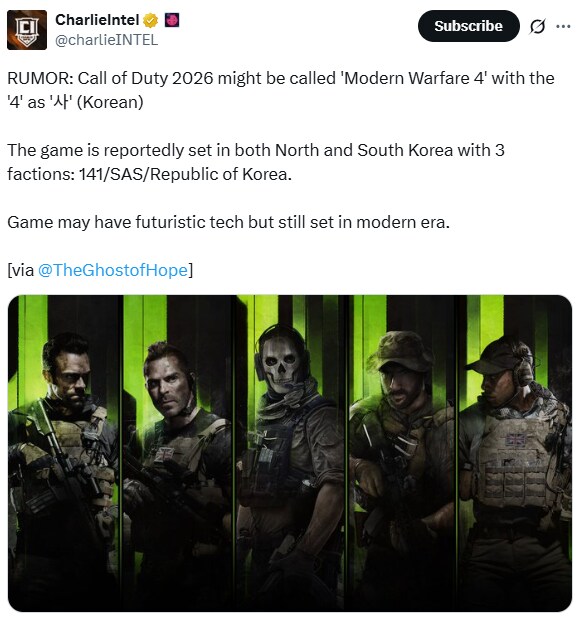Open the CharlieIntel display name link
581x618 pixels.
coord(97,20)
